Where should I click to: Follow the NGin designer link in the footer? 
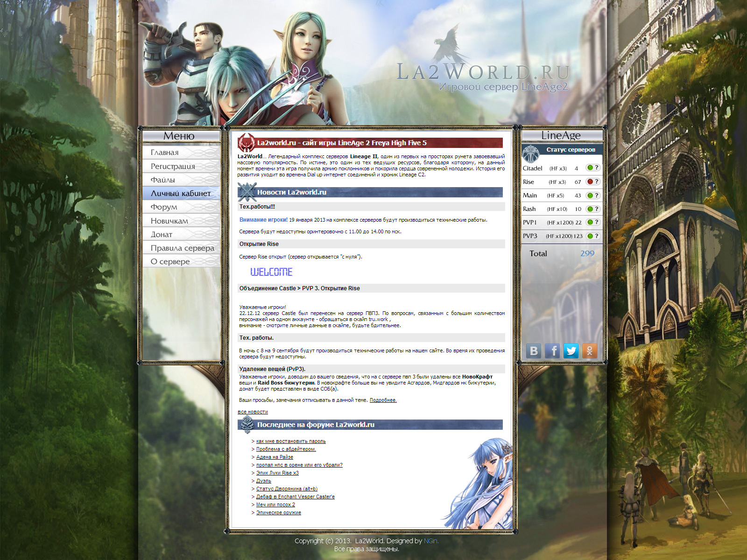(x=430, y=541)
